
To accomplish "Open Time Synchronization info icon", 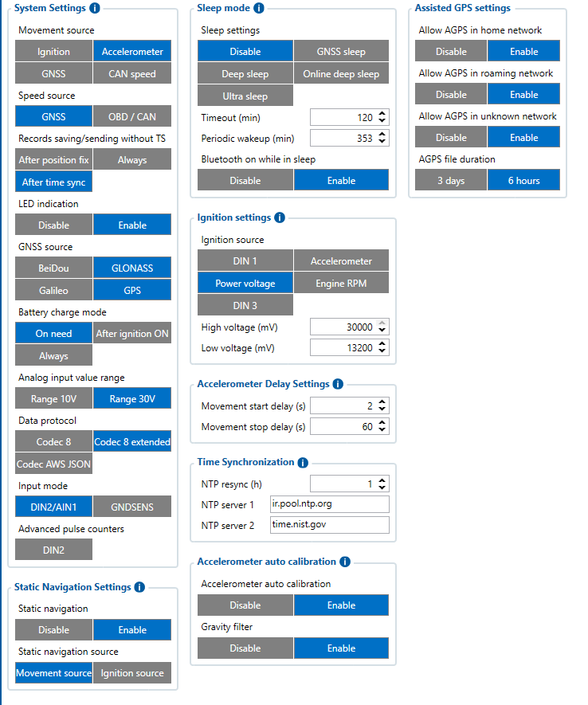I will [303, 462].
